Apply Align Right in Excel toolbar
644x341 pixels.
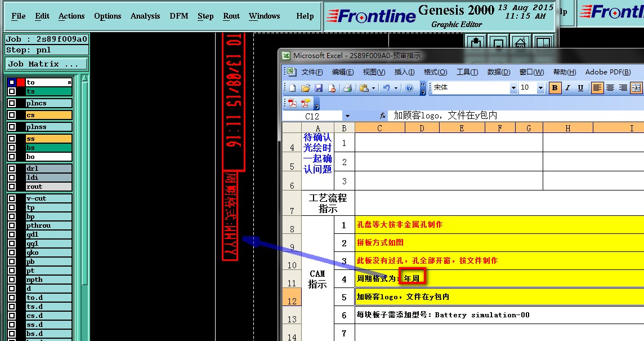623,87
